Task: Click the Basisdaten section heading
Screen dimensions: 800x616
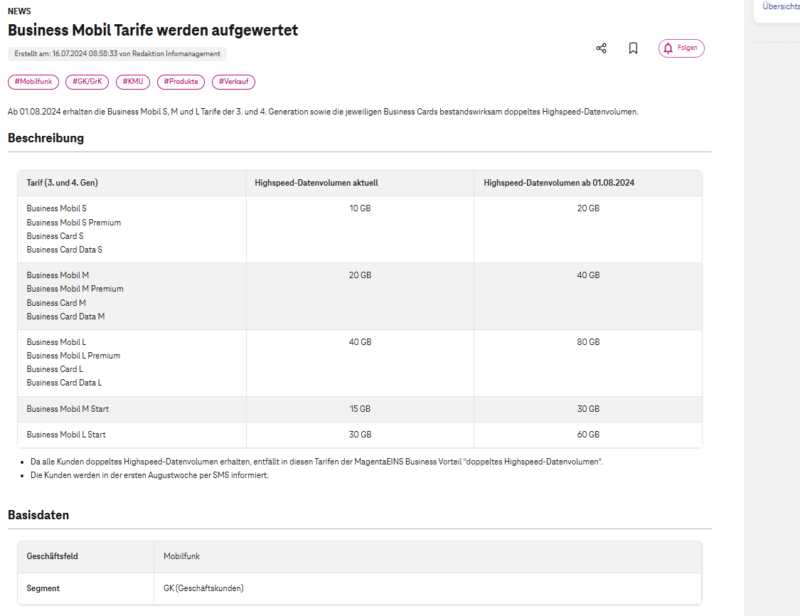Action: coord(38,515)
